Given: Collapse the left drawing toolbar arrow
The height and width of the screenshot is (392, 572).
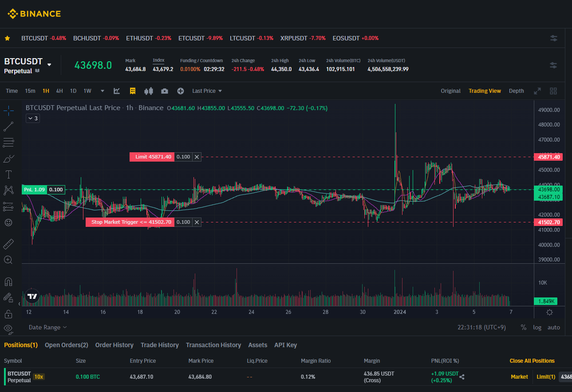Looking at the screenshot, I should [19, 304].
